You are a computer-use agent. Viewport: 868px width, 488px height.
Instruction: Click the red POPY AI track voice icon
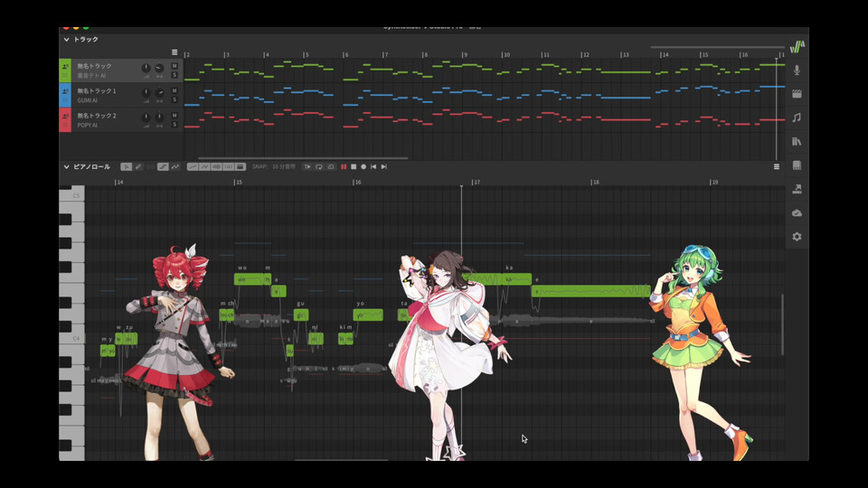pos(65,117)
